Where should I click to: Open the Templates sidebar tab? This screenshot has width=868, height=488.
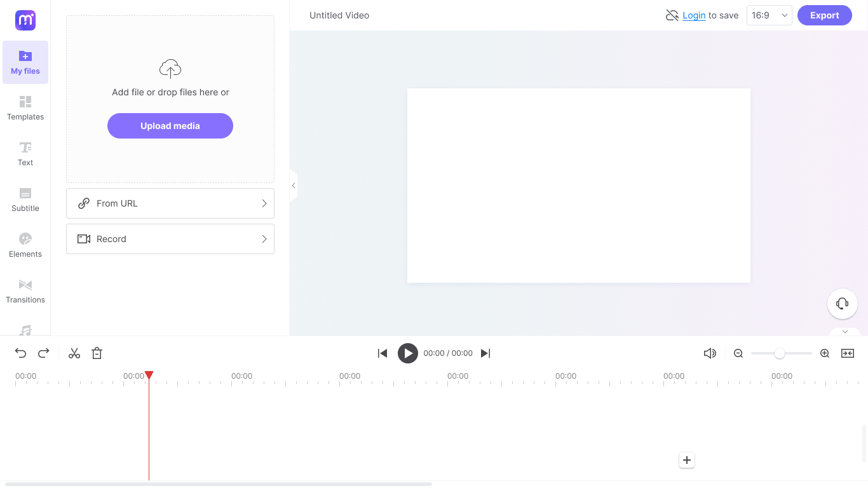click(x=25, y=108)
